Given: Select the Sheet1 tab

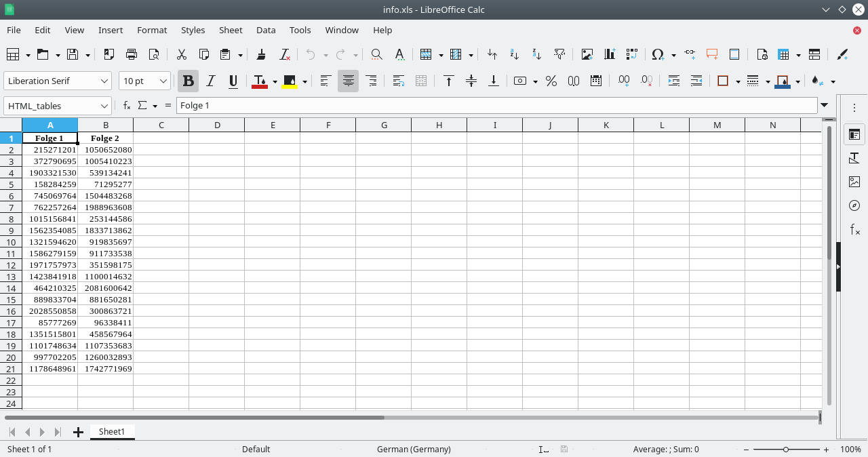Looking at the screenshot, I should (112, 432).
